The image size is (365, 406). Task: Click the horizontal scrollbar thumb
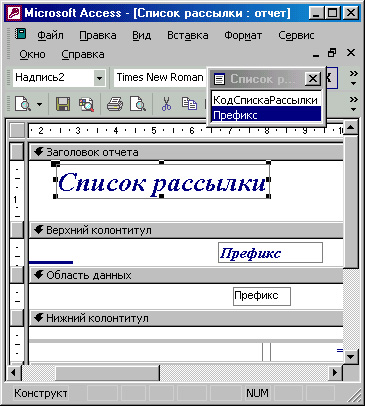(107, 372)
